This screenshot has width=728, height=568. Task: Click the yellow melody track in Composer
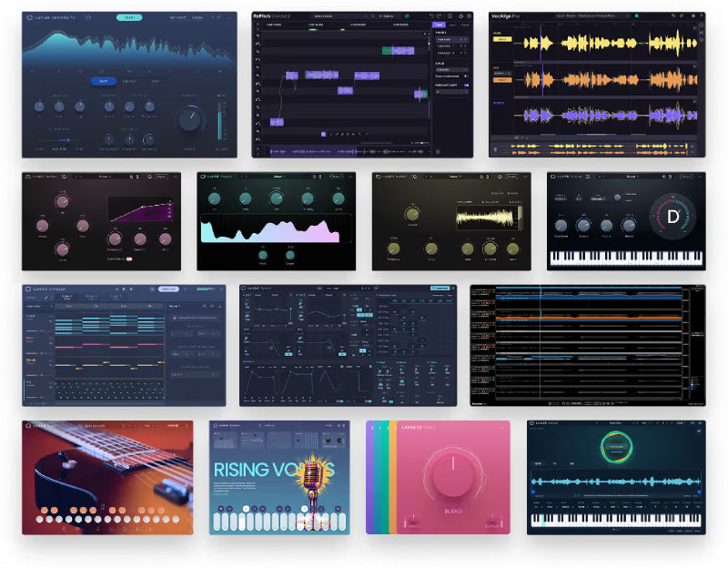(109, 368)
